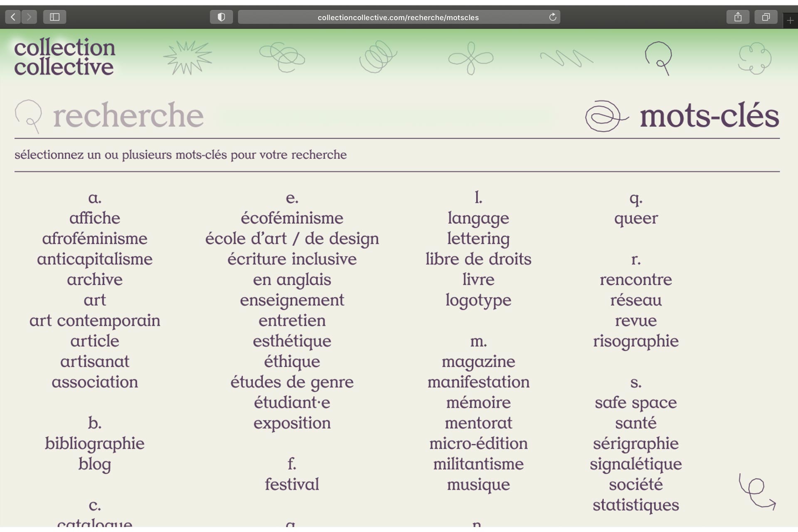Select the keyword affiche

pyautogui.click(x=95, y=218)
